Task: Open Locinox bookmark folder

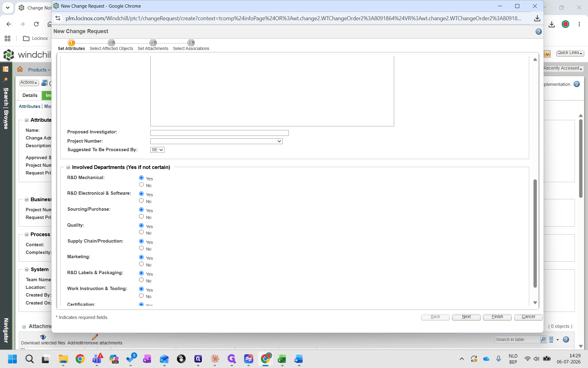Action: (36, 38)
